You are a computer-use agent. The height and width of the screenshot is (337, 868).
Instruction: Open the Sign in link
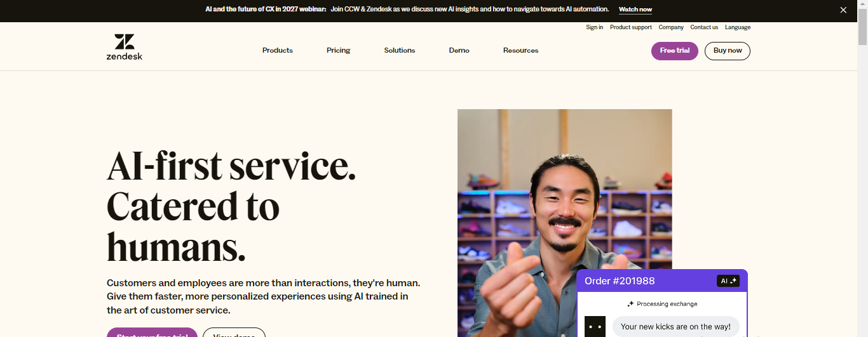coord(594,27)
